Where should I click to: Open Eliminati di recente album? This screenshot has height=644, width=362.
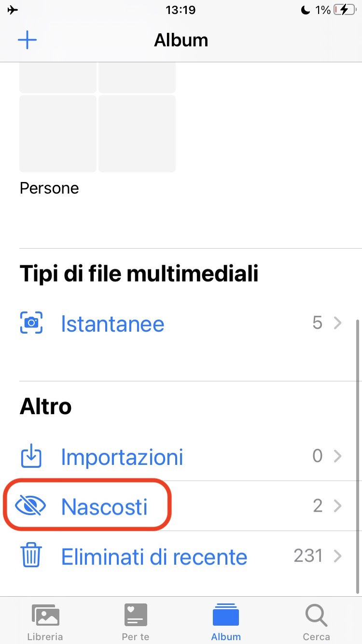point(154,557)
